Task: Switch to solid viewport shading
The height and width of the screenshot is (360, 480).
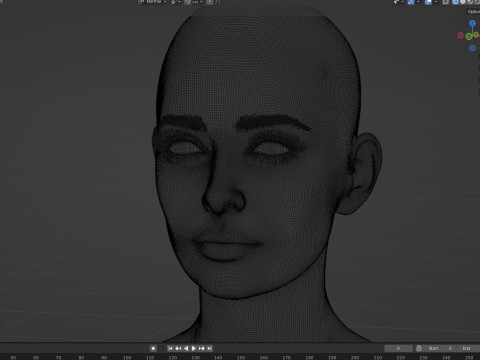Action: click(x=463, y=2)
